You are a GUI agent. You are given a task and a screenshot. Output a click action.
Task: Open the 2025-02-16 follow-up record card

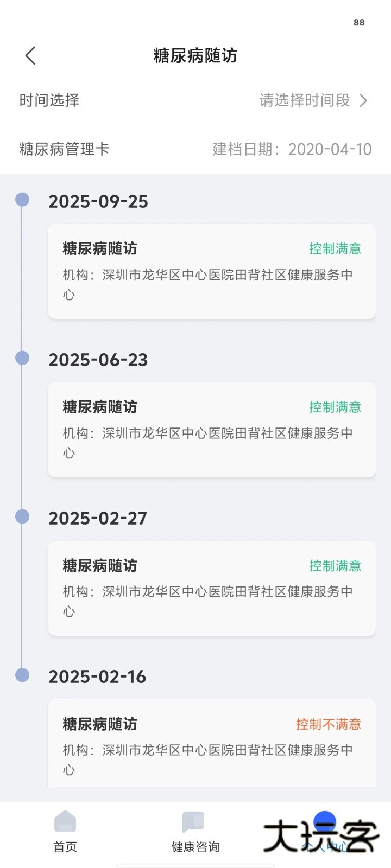point(212,744)
